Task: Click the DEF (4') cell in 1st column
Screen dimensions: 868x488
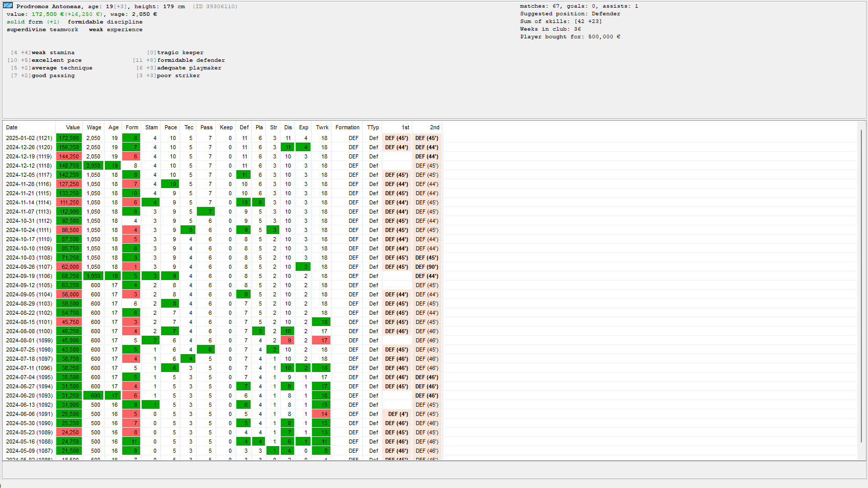Action: 397,414
